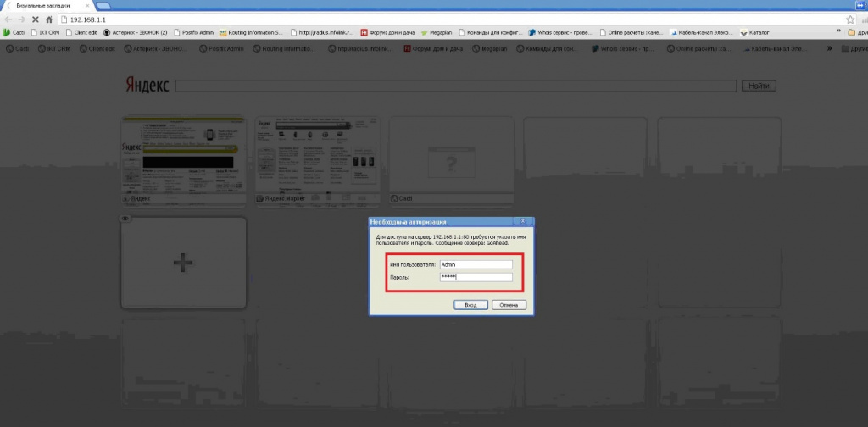
Task: Focus the Пароль password field
Action: [x=476, y=277]
